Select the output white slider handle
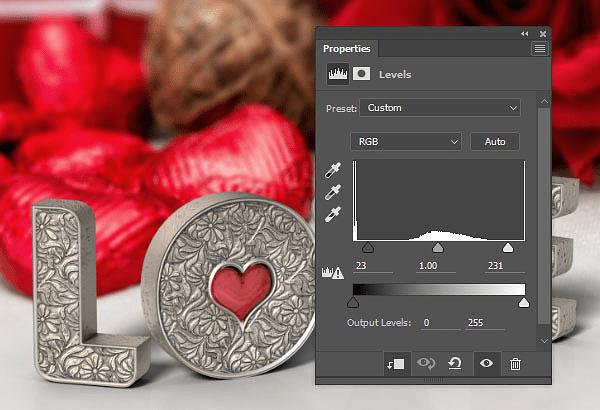This screenshot has width=600, height=410. pos(523,302)
